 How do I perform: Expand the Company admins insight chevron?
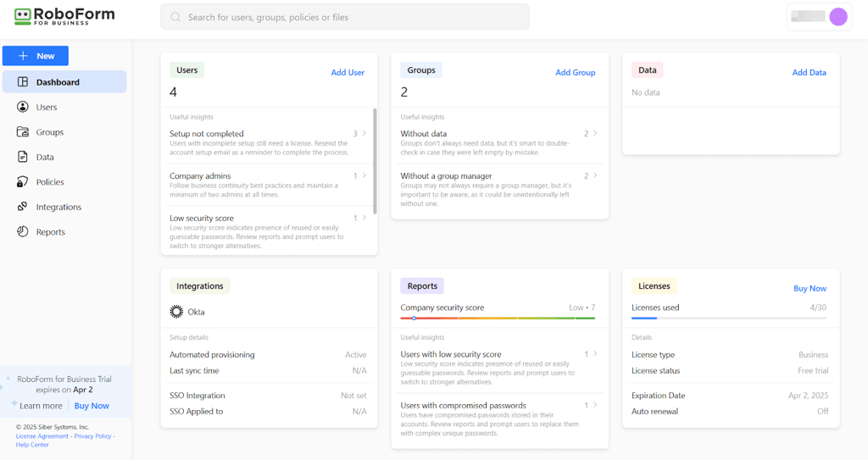click(364, 175)
